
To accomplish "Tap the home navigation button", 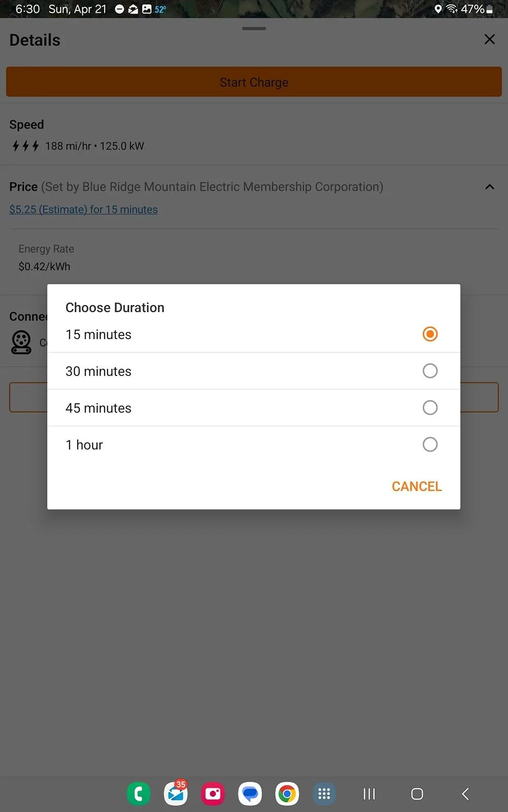I will click(417, 794).
